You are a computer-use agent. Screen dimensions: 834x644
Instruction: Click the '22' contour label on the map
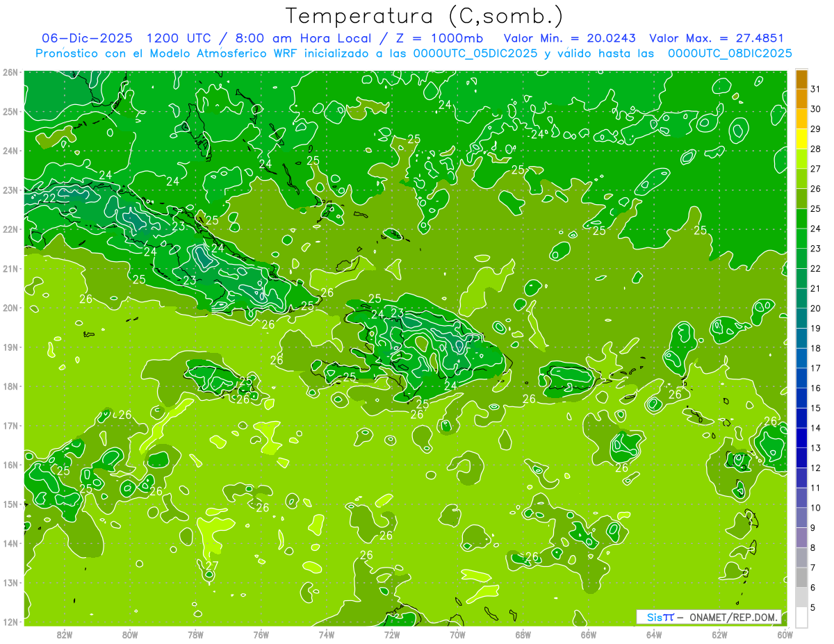coord(49,198)
